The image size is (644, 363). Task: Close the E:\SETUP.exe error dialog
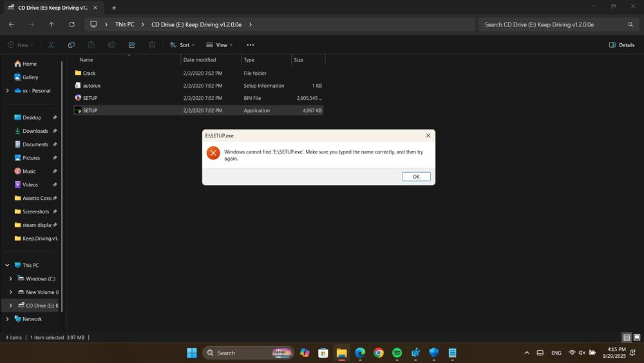pos(428,135)
